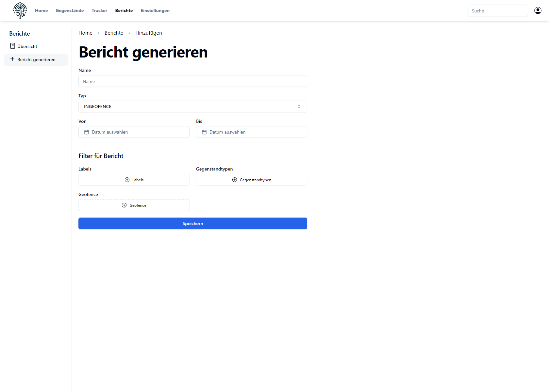Go to the Gegenstände menu
Screen dimensions: 549x392
tap(70, 10)
